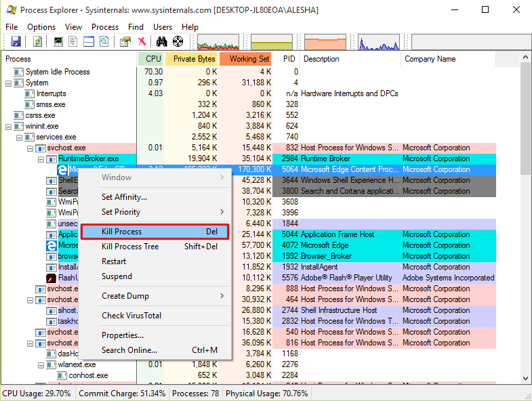Sort by the PID column header
532x401 pixels.
[286, 59]
